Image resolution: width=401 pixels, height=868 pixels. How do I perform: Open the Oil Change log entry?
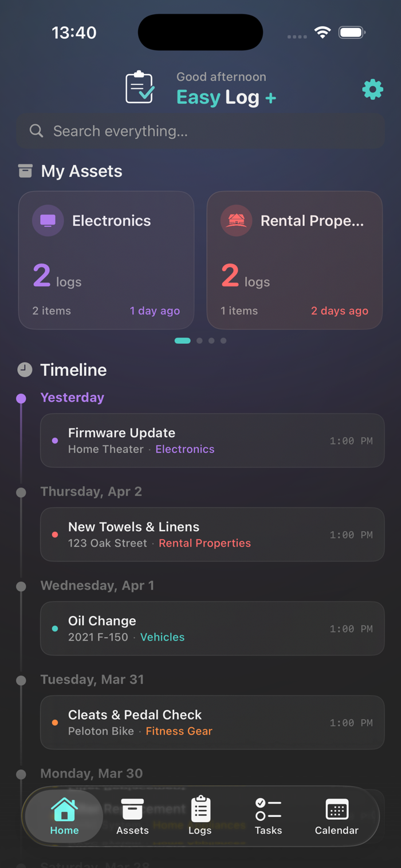coord(212,629)
